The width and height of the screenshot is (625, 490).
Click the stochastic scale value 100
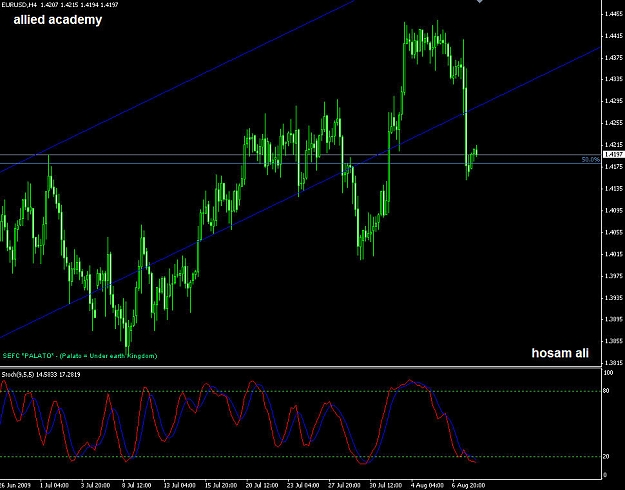[x=608, y=373]
